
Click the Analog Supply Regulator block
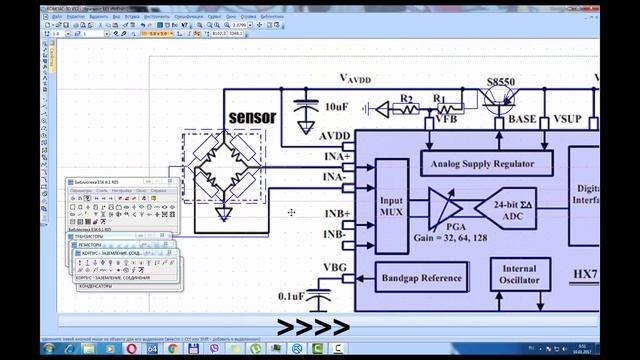(487, 163)
